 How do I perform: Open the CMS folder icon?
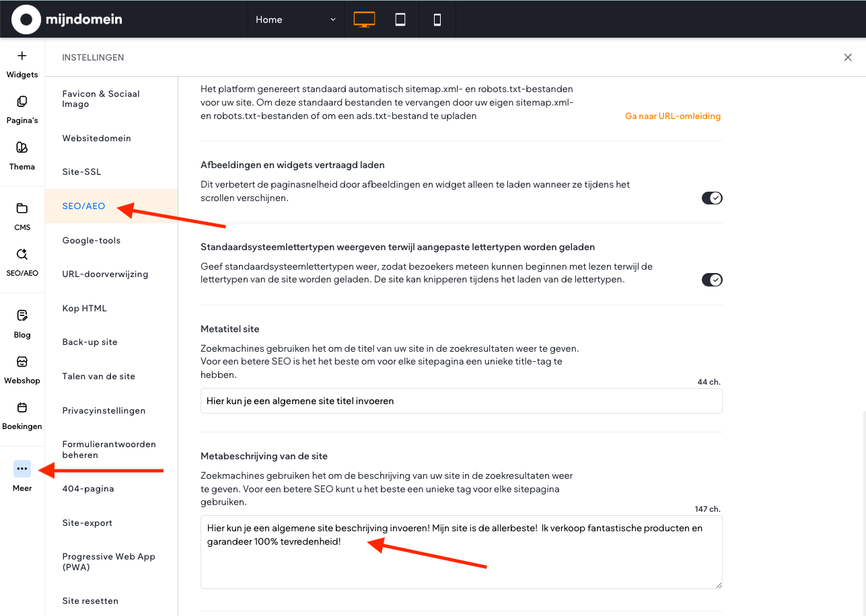(22, 208)
